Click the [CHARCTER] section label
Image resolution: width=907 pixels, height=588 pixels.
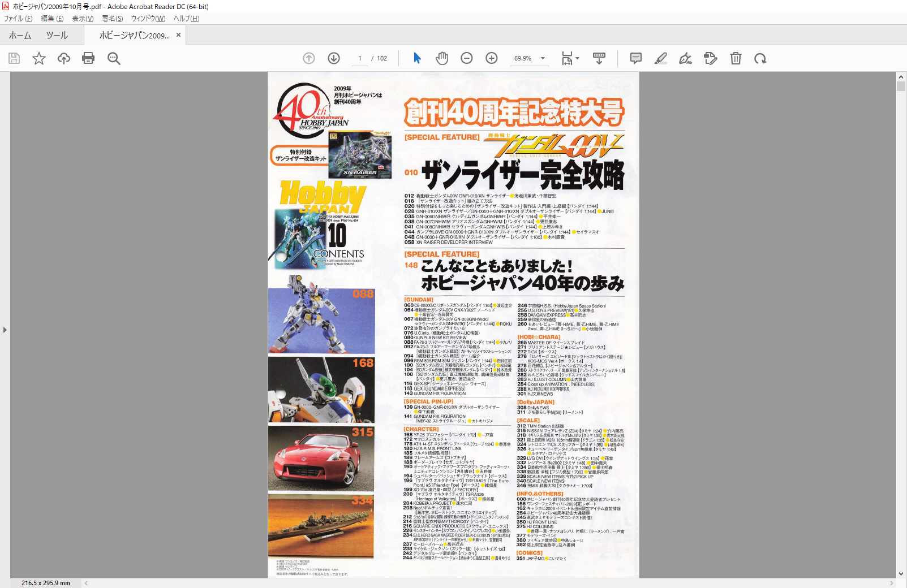[421, 429]
